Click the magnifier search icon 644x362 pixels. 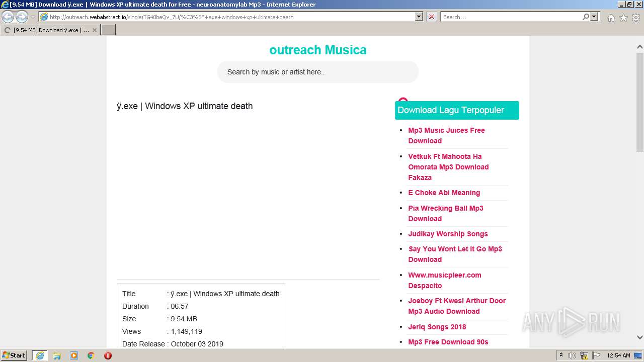[x=586, y=17]
